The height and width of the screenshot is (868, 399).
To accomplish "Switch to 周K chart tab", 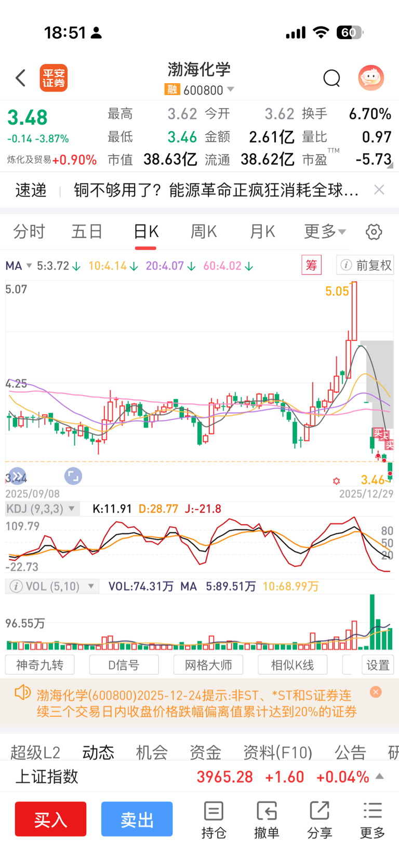I will click(204, 231).
